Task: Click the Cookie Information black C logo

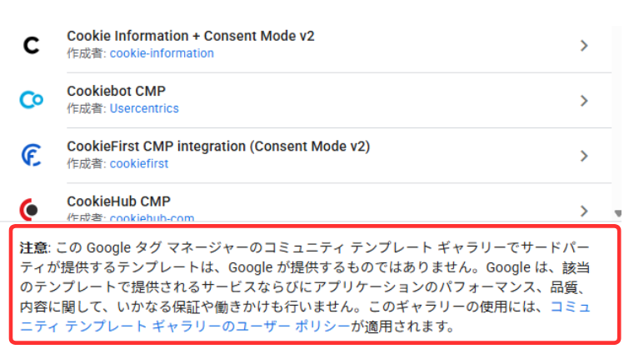Action: (x=31, y=45)
